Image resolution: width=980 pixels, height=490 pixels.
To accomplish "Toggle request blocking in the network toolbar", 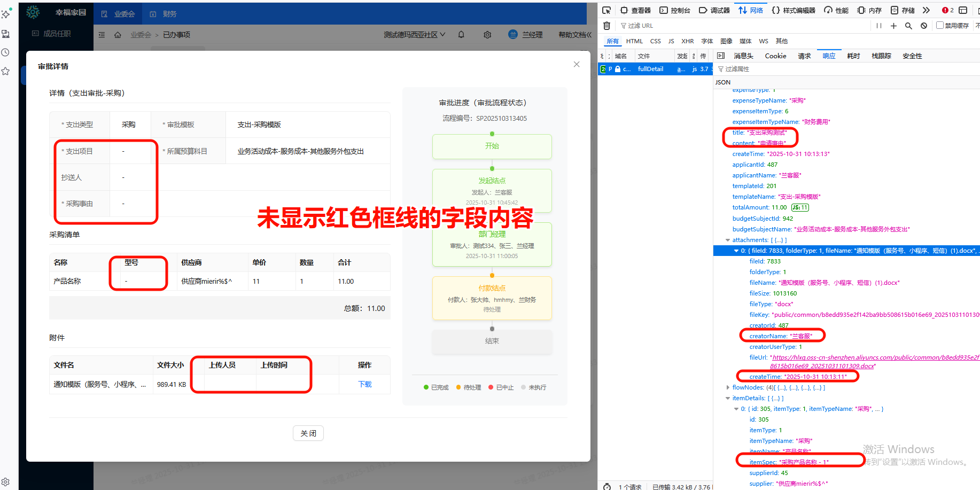I will click(x=924, y=25).
